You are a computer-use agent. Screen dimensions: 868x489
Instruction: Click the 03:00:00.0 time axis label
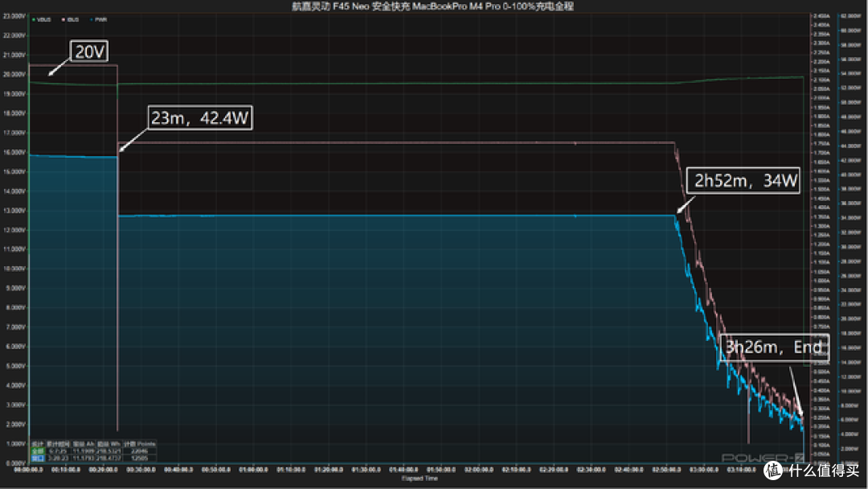[x=704, y=470]
